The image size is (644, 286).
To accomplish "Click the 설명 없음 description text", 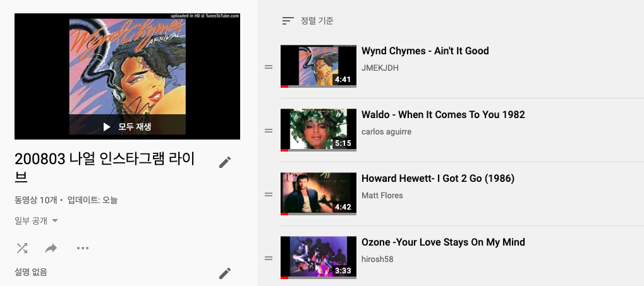I will (31, 271).
